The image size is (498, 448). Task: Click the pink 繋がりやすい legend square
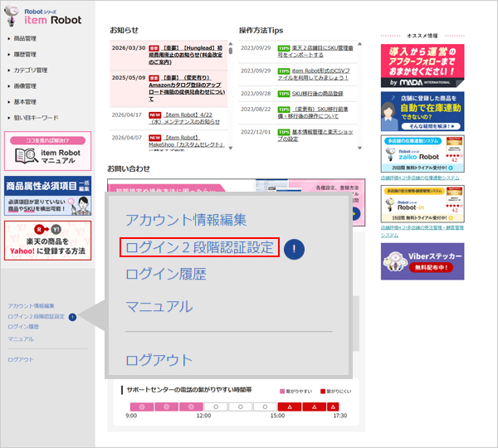pyautogui.click(x=282, y=392)
